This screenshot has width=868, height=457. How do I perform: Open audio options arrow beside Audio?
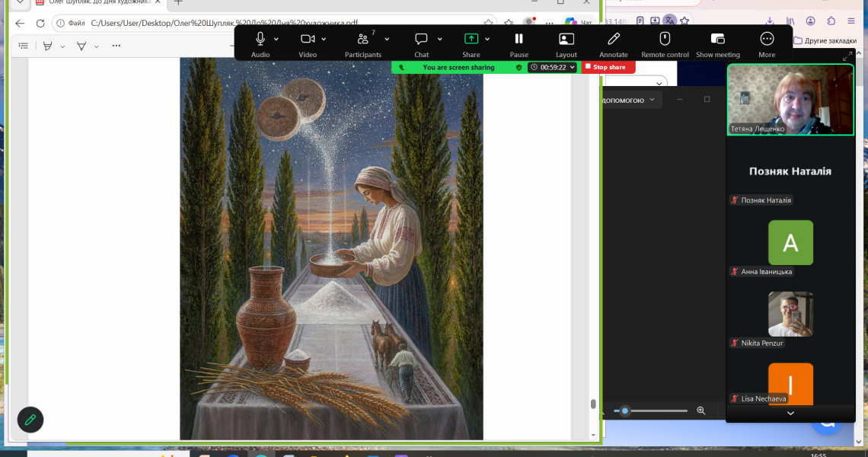click(276, 40)
